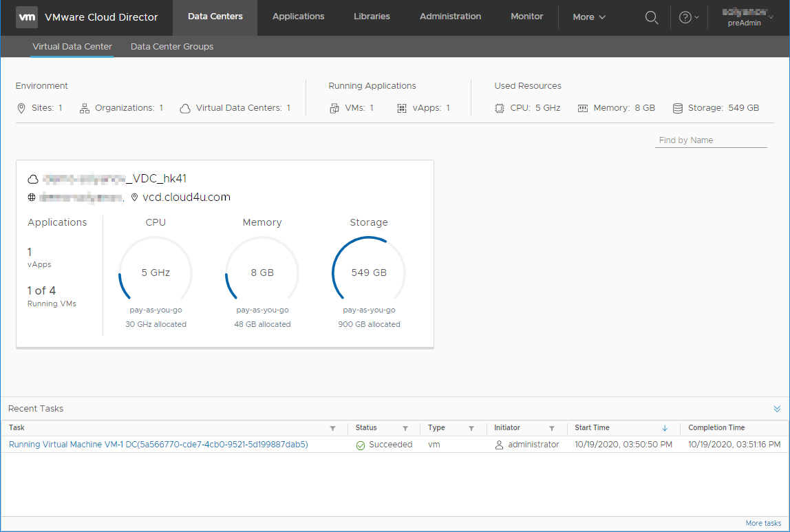The width and height of the screenshot is (790, 532).
Task: Open the help question mark menu
Action: 689,18
